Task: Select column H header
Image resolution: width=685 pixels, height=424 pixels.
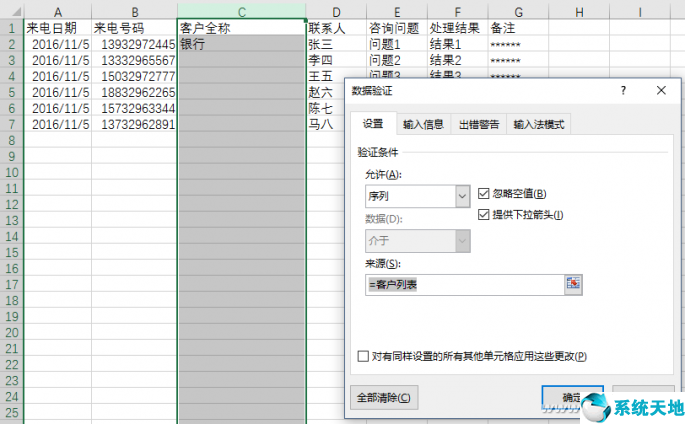Action: click(580, 10)
